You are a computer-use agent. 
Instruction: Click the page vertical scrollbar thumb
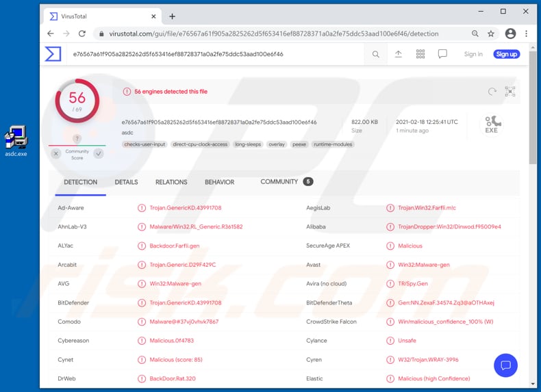[x=533, y=107]
